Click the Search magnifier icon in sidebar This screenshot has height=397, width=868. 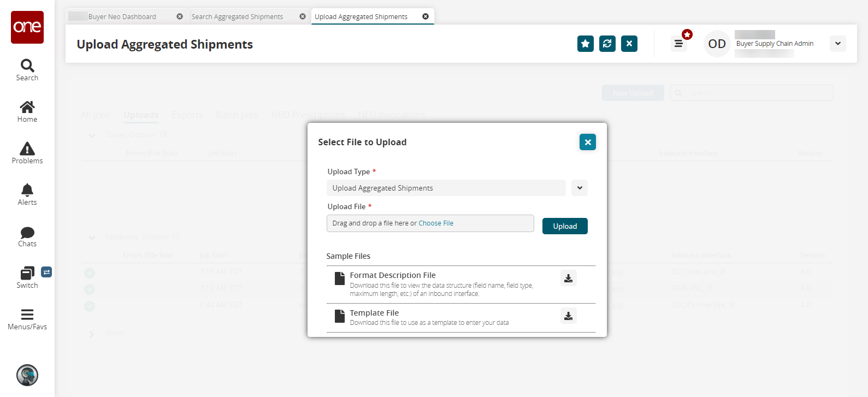coord(27,66)
